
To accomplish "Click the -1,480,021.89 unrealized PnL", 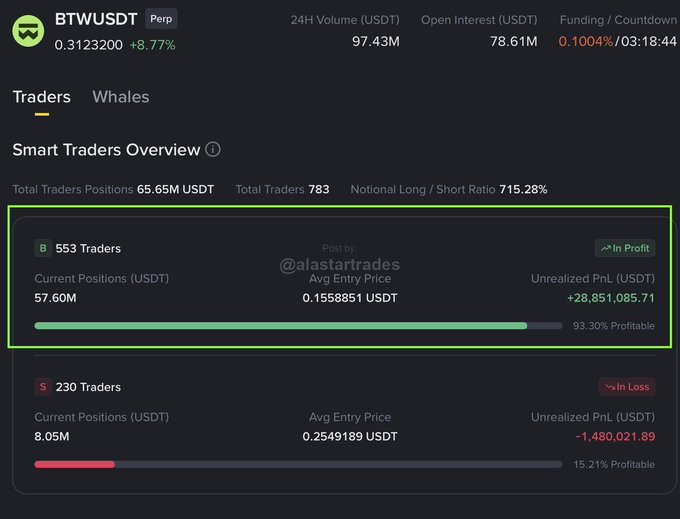I will pyautogui.click(x=615, y=436).
